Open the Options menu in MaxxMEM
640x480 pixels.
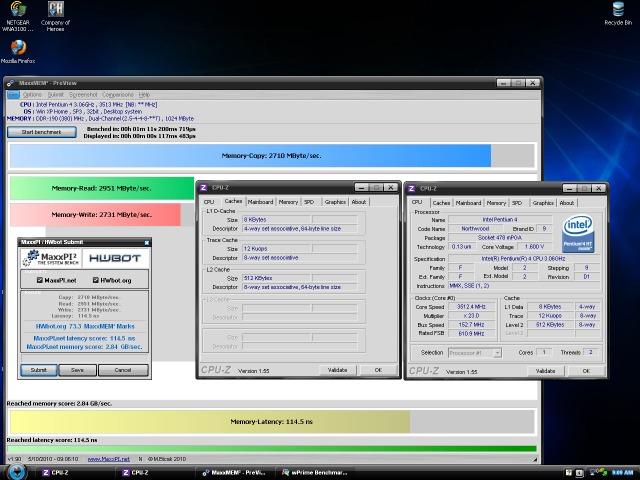[32, 95]
